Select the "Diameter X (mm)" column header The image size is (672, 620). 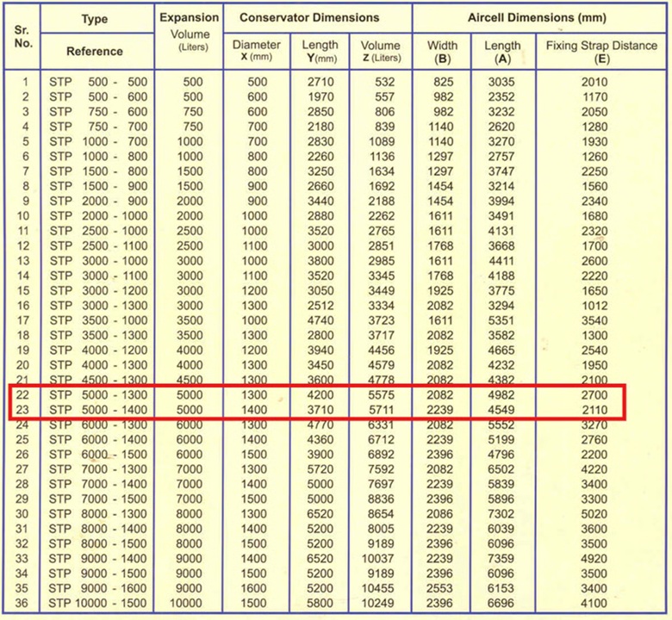click(x=258, y=51)
